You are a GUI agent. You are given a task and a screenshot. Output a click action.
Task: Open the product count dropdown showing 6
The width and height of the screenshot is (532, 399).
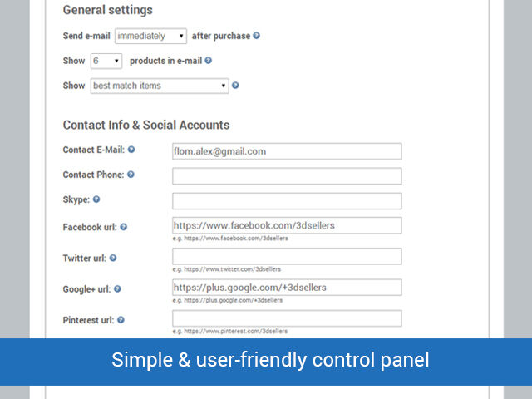[x=106, y=61]
